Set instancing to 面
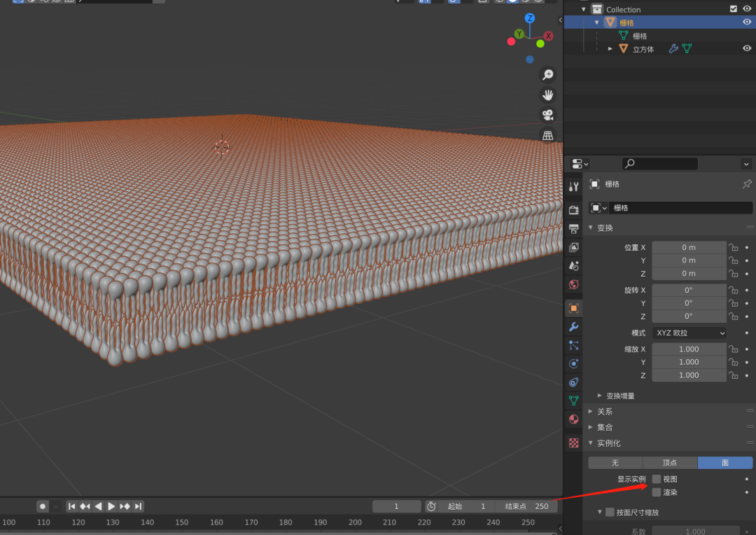The width and height of the screenshot is (756, 535). 725,463
